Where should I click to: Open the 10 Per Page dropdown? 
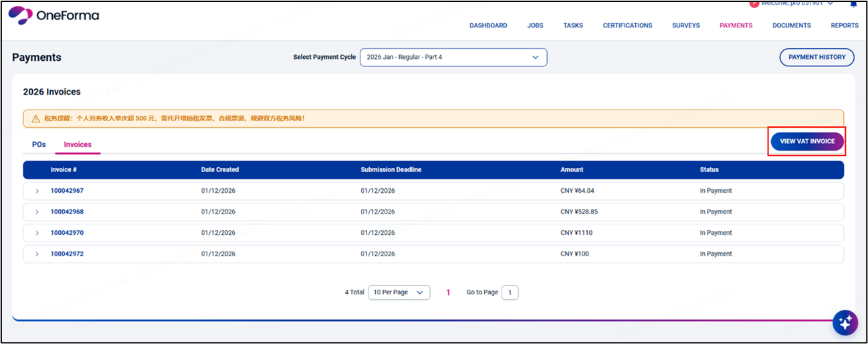(399, 292)
